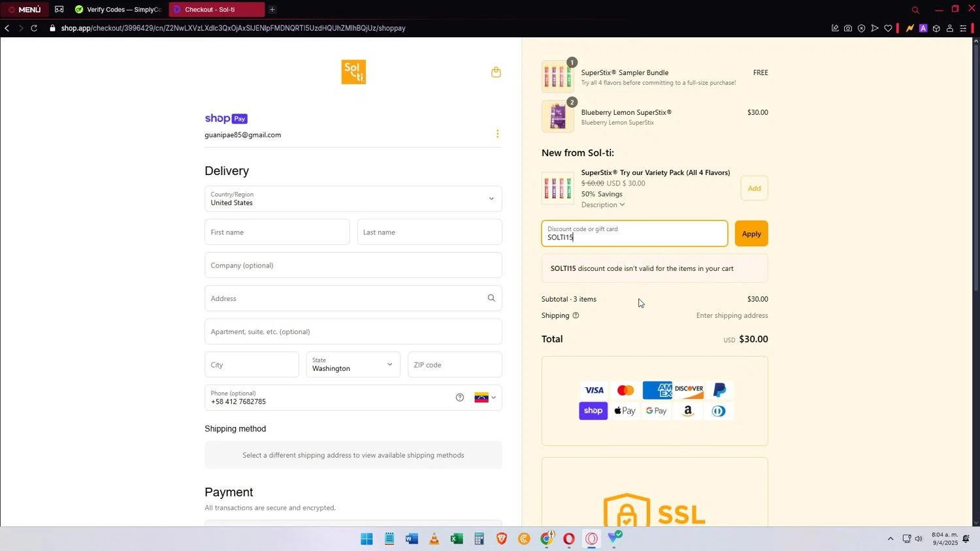
Task: Add the Variety Pack to cart
Action: click(x=754, y=188)
